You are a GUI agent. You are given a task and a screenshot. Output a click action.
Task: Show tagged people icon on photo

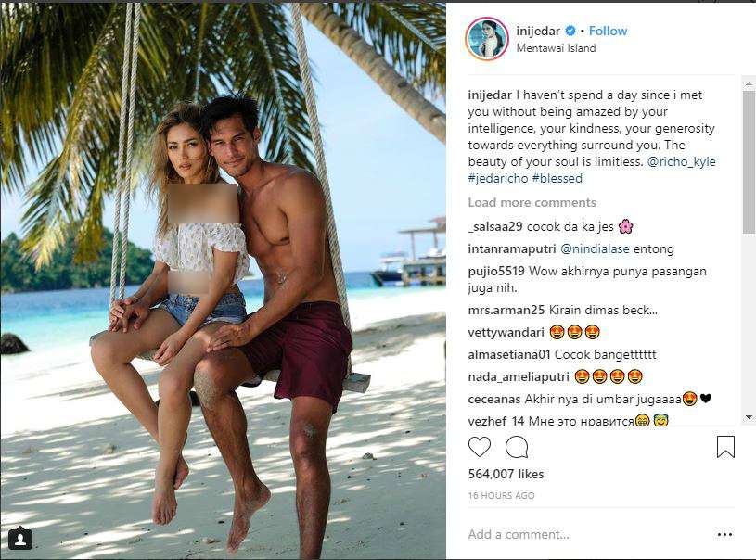coord(20,540)
